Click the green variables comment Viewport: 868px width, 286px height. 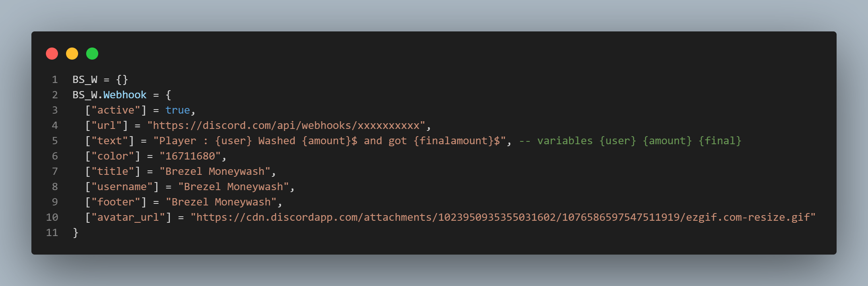(x=630, y=141)
